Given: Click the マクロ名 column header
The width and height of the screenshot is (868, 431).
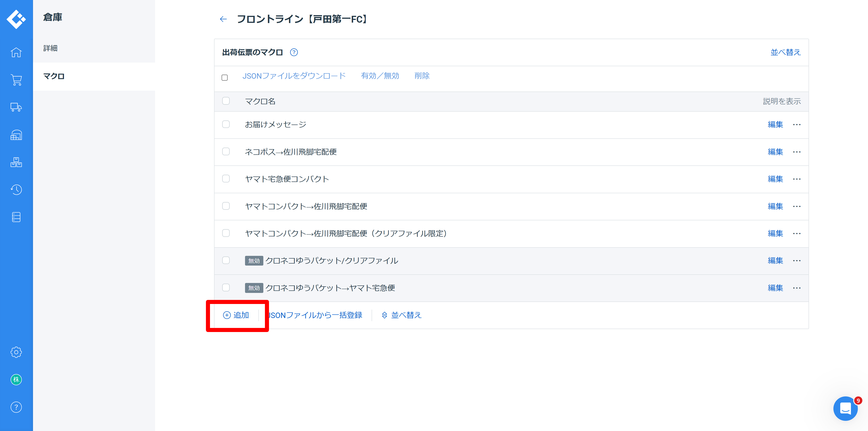Looking at the screenshot, I should 260,101.
